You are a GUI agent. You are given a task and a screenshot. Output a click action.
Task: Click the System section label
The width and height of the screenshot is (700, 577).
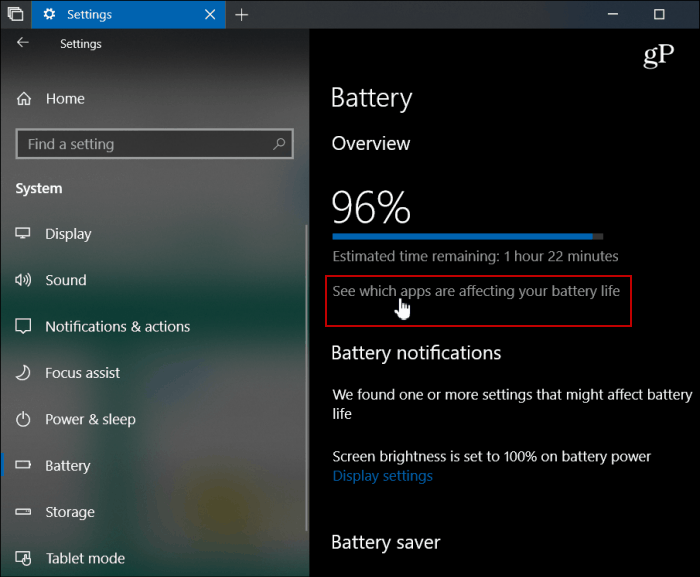(39, 188)
